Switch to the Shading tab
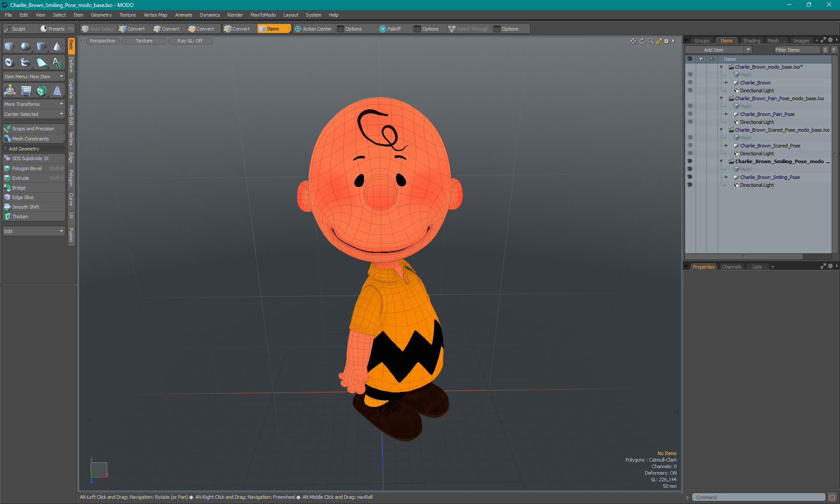 751,41
